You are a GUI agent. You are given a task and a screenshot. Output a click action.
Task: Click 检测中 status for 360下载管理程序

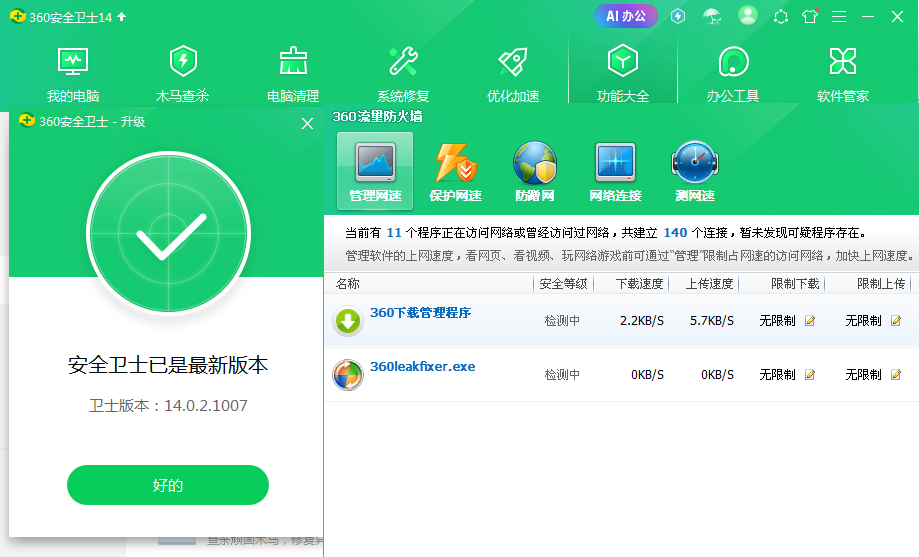562,321
